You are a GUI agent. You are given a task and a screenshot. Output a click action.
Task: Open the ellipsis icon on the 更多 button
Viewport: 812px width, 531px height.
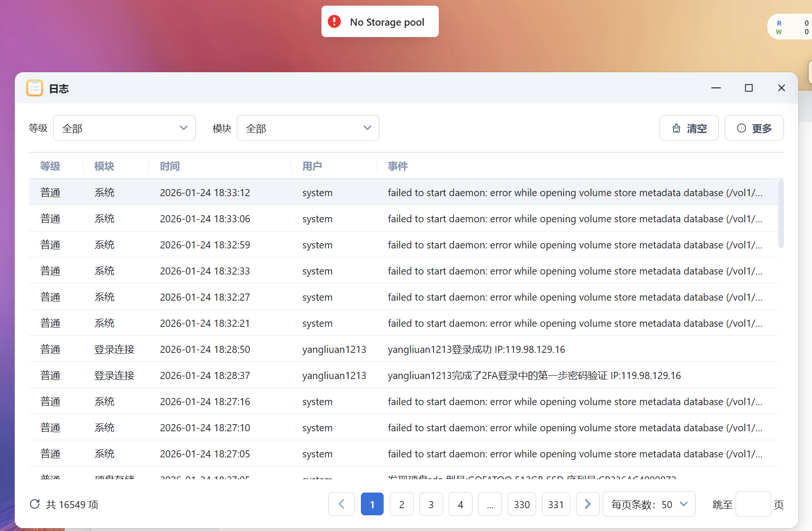pos(741,128)
